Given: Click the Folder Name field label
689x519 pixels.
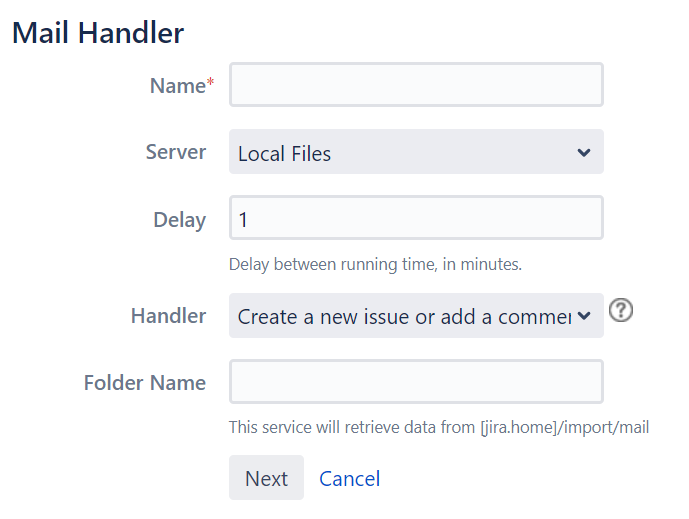Looking at the screenshot, I should point(145,383).
